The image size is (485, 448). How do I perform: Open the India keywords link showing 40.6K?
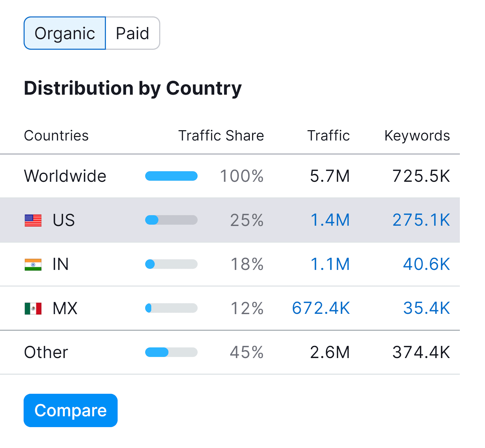pyautogui.click(x=426, y=264)
